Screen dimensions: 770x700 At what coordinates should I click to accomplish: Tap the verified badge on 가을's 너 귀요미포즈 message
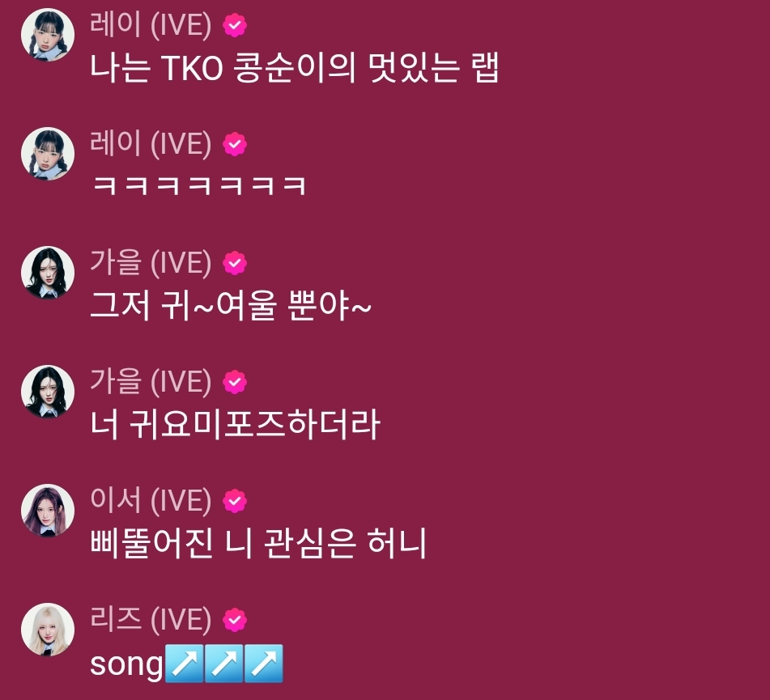point(235,382)
